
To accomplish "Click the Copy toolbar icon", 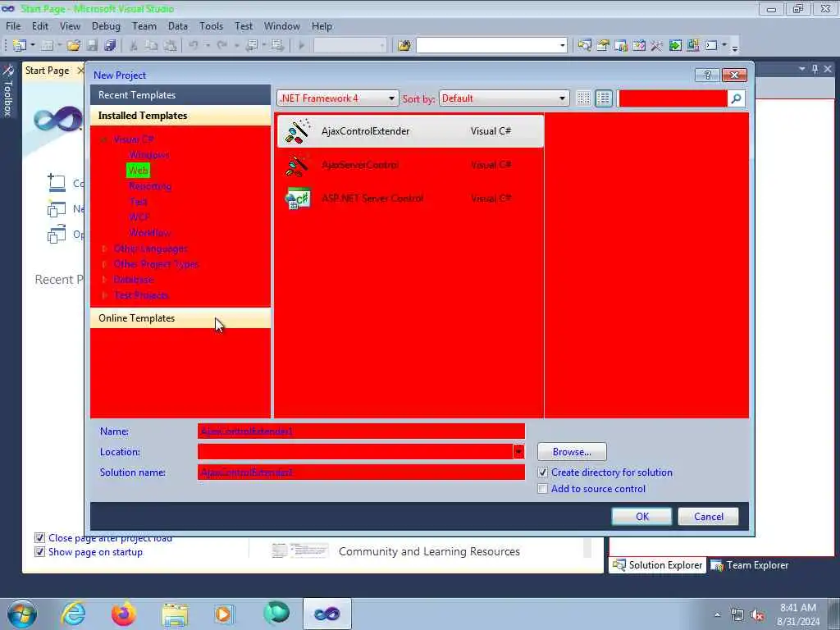I will 152,46.
